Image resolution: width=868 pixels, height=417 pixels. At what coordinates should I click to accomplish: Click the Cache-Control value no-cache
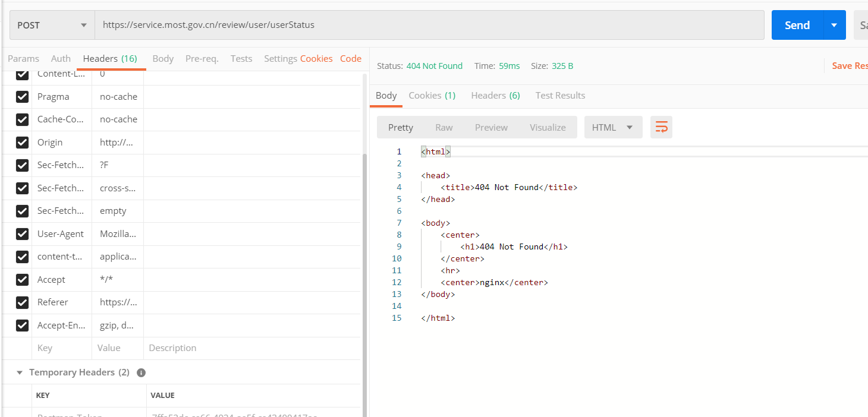(x=118, y=119)
